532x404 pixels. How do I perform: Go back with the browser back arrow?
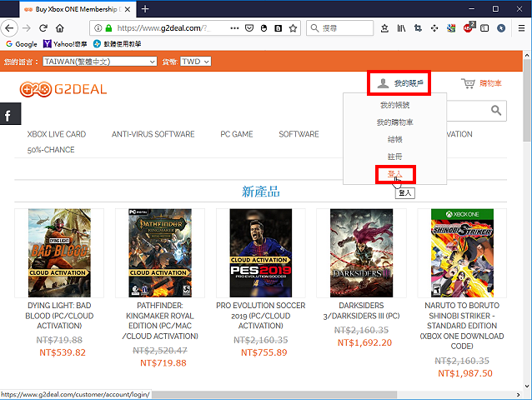pos(9,28)
